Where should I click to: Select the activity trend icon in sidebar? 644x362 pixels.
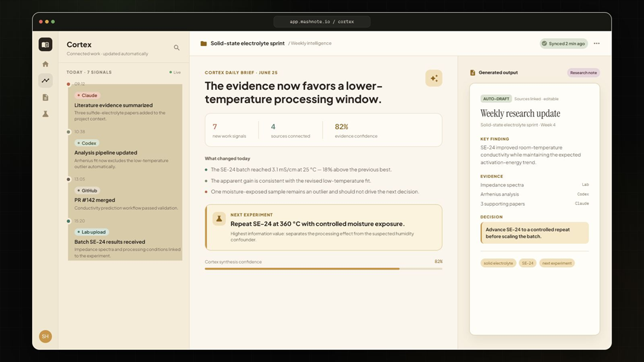click(x=45, y=80)
